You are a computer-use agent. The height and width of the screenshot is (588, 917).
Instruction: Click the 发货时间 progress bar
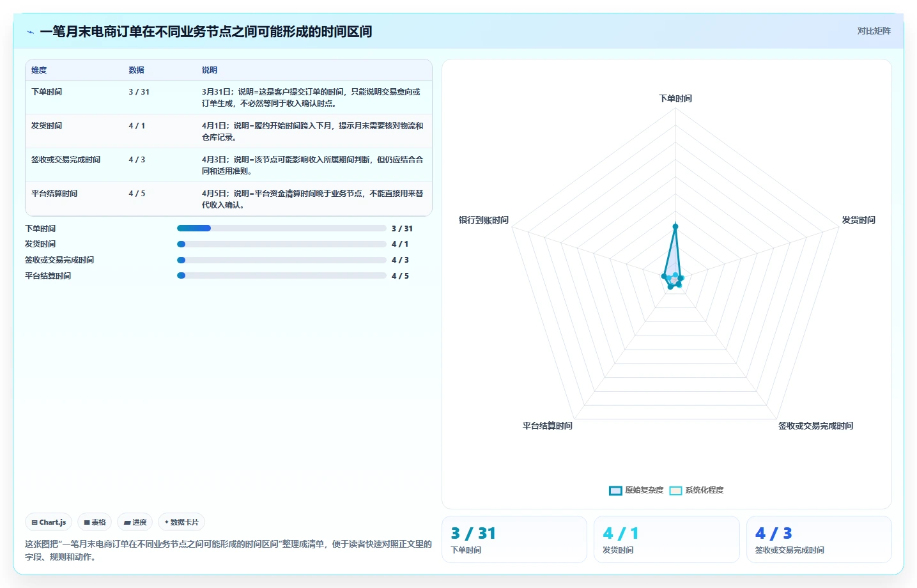coord(282,244)
